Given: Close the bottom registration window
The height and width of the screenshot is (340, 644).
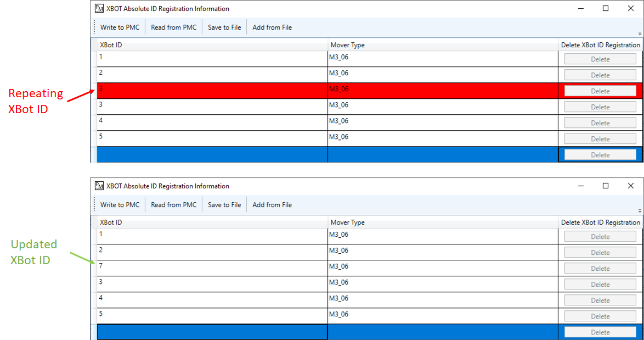Looking at the screenshot, I should tap(631, 186).
